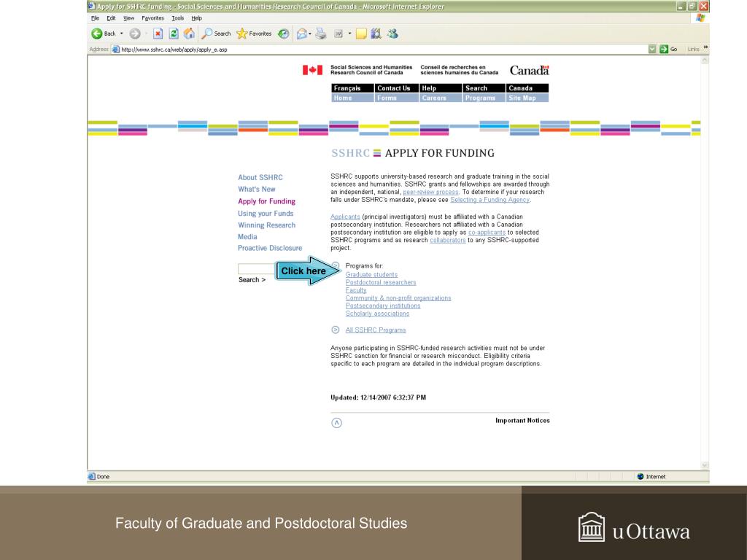The width and height of the screenshot is (747, 560).
Task: Click the grey Forward arrow button
Action: coord(135,34)
